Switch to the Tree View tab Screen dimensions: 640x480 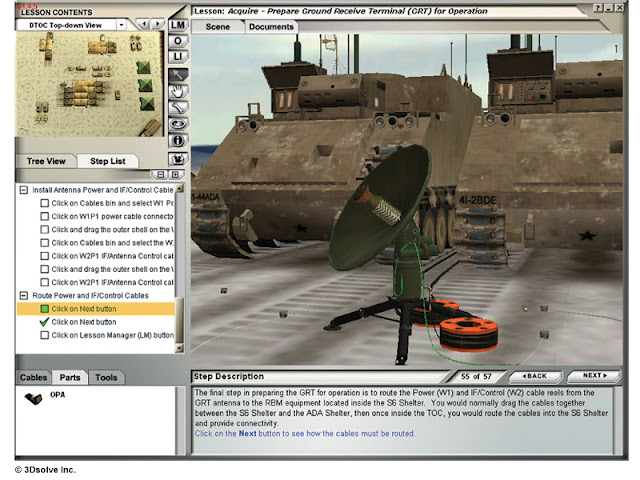46,161
